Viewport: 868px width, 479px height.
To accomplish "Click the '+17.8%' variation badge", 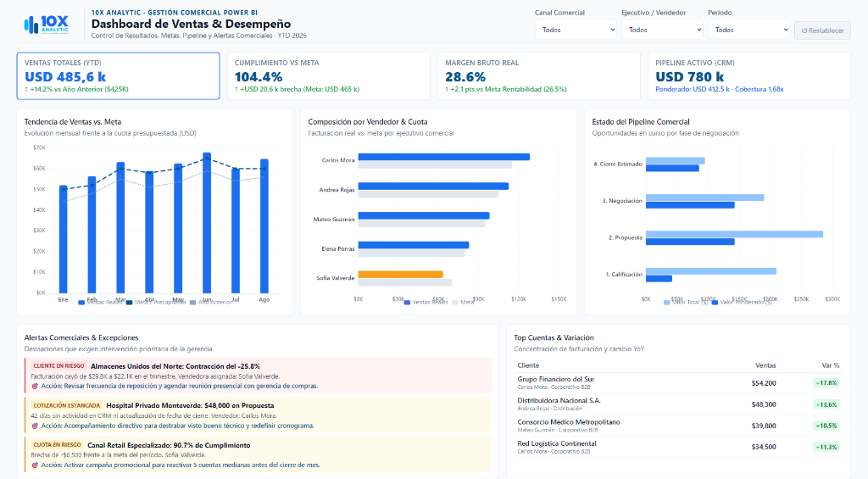I will tap(826, 383).
